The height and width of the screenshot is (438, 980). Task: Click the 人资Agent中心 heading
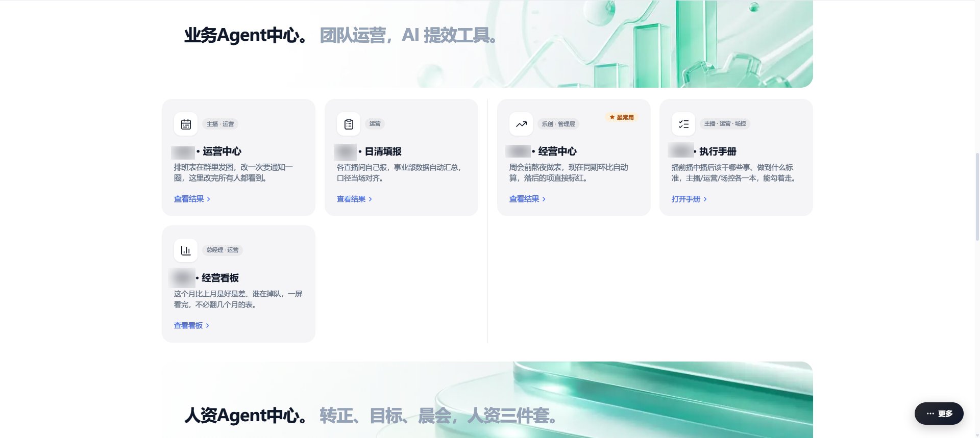point(246,416)
